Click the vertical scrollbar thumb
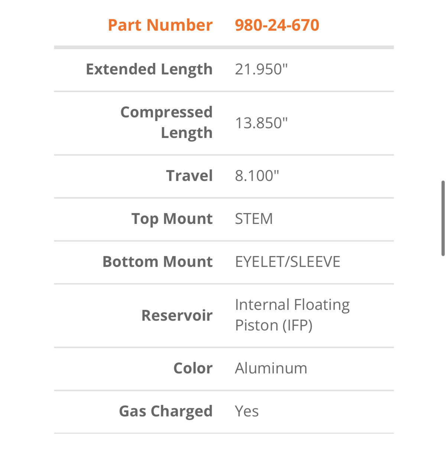This screenshot has width=448, height=476. tap(443, 218)
